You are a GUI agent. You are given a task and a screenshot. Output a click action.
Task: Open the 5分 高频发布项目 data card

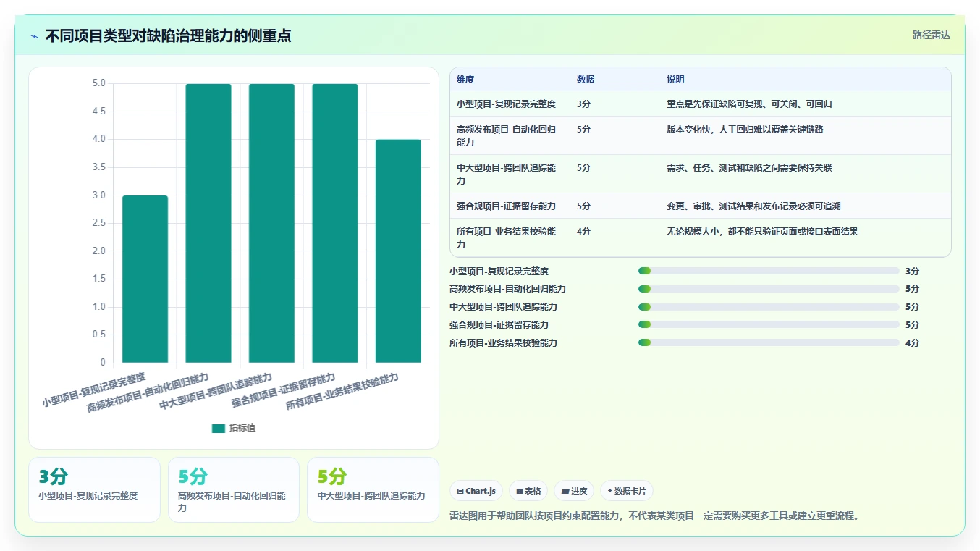pyautogui.click(x=234, y=489)
